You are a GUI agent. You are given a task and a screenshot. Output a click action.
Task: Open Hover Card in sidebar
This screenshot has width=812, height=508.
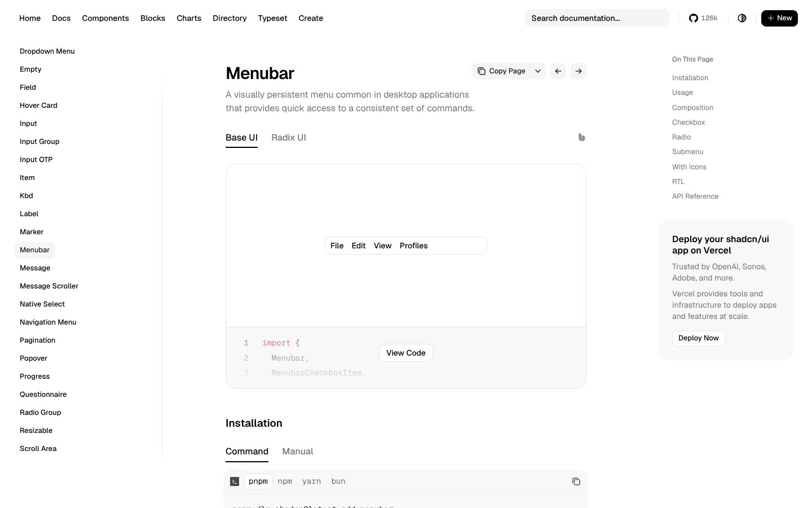(38, 106)
